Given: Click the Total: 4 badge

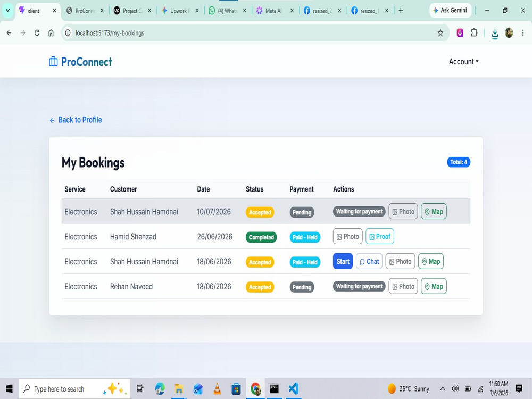Looking at the screenshot, I should click(x=459, y=162).
